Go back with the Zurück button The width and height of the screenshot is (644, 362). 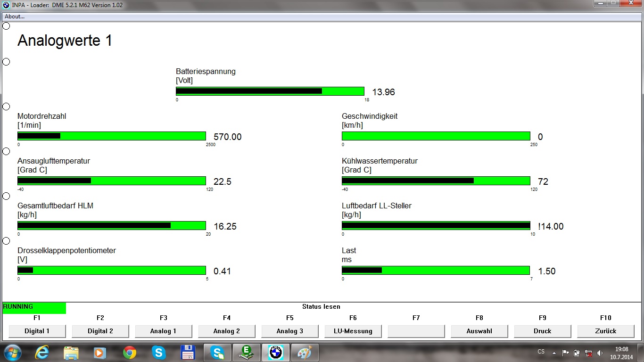[606, 331]
